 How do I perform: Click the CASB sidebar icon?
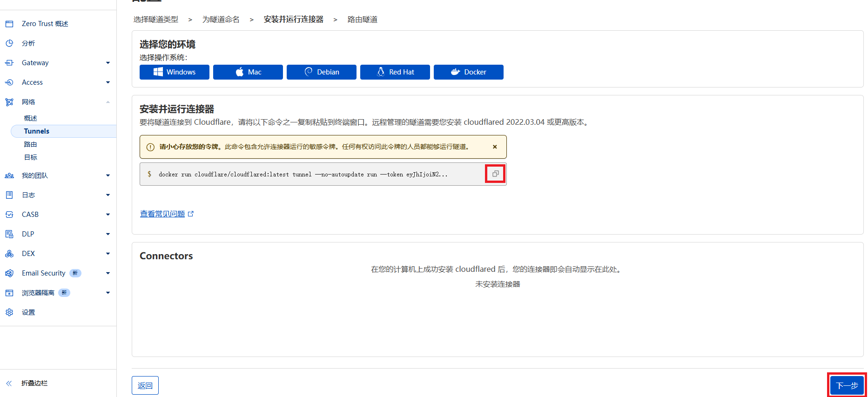click(9, 215)
